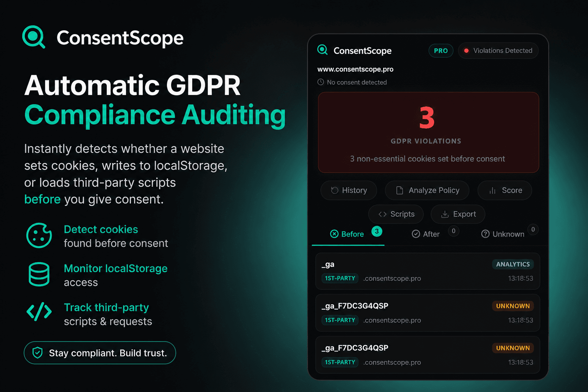Click the question-circle icon on Unknown tab

[485, 234]
